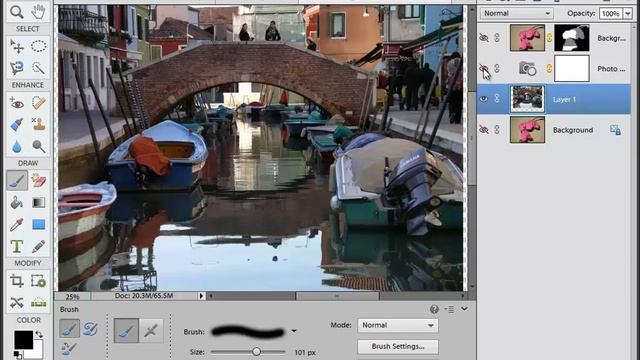Open tool options panel menu
The height and width of the screenshot is (360, 640).
[449, 309]
